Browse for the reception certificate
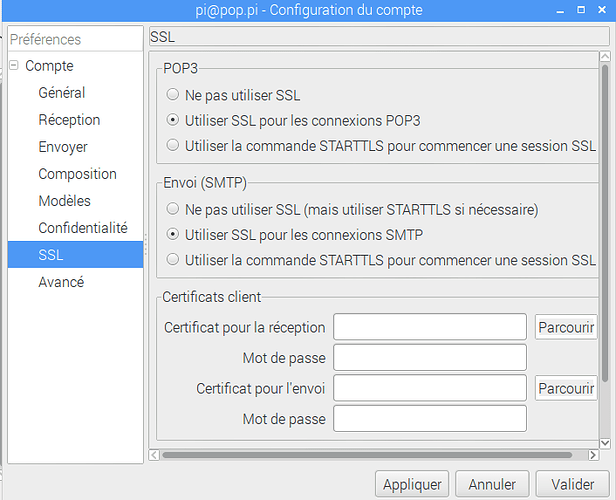Image resolution: width=616 pixels, height=500 pixels. pyautogui.click(x=566, y=327)
